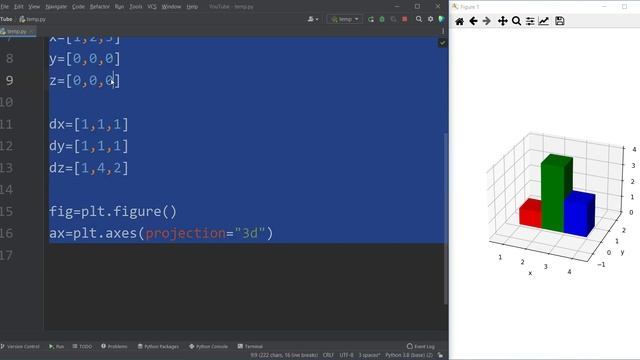Screen dimensions: 640x360
Task: Click the code line y=[0,0,0]
Action: click(x=85, y=59)
